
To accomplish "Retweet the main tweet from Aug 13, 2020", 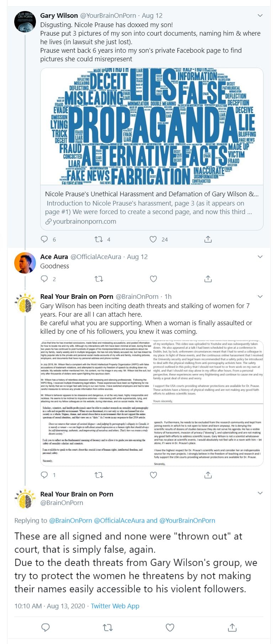I will point(108,627).
